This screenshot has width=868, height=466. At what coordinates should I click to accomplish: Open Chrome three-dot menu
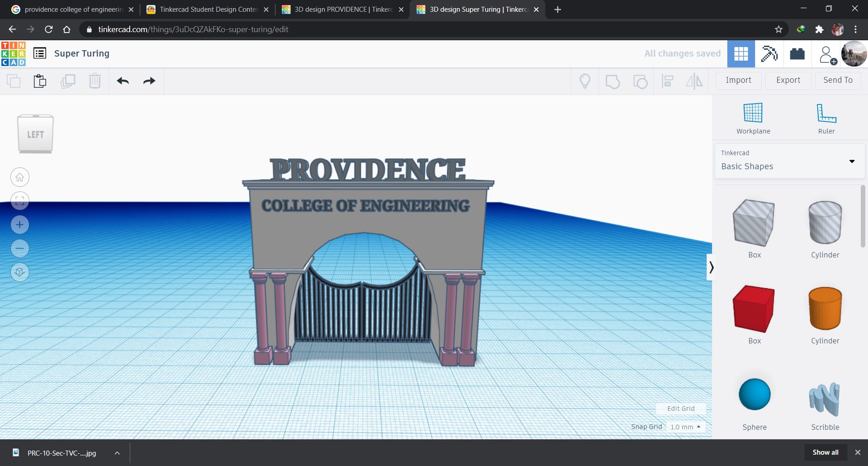pos(855,29)
